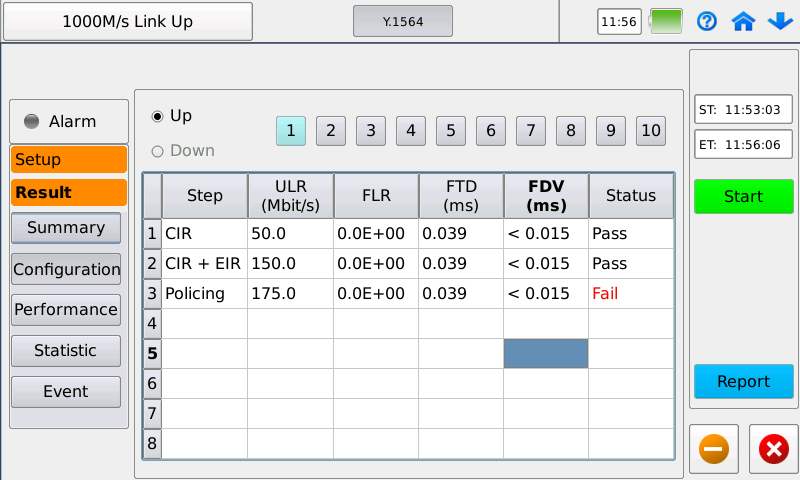
Task: Select the Down radio button
Action: coord(157,151)
